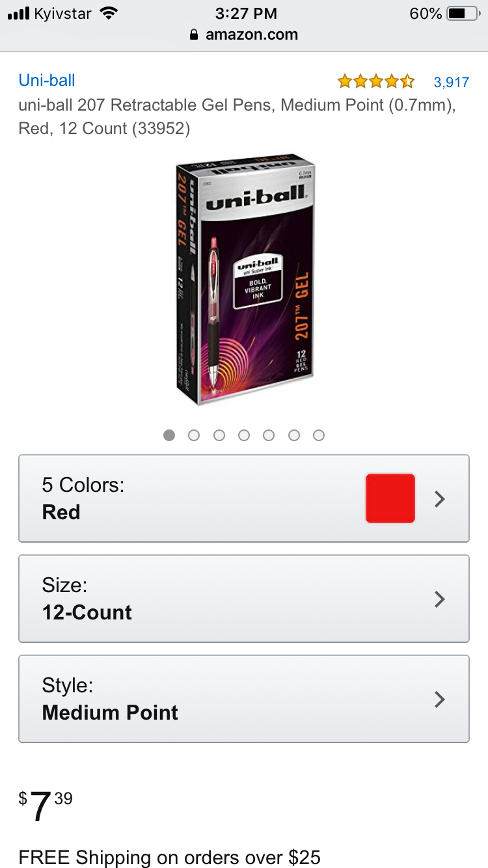The width and height of the screenshot is (488, 868).
Task: Tap the red color swatch
Action: tap(390, 498)
